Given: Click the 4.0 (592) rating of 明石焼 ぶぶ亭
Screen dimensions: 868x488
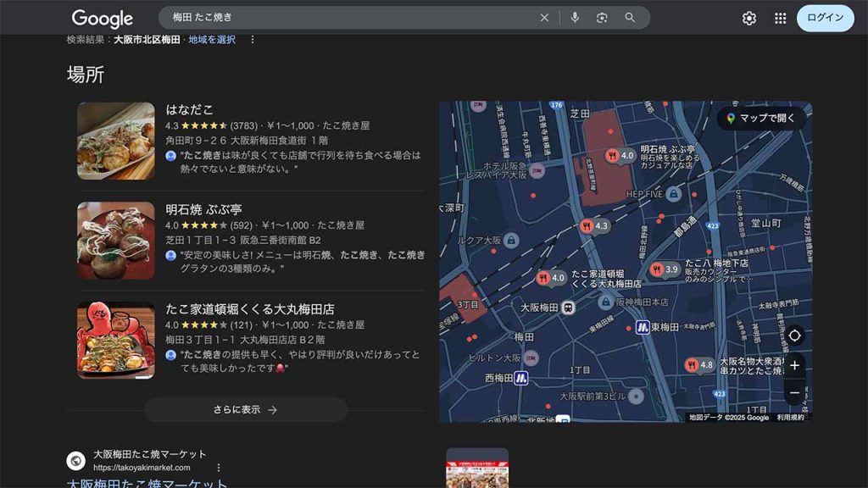Looking at the screenshot, I should (x=209, y=225).
